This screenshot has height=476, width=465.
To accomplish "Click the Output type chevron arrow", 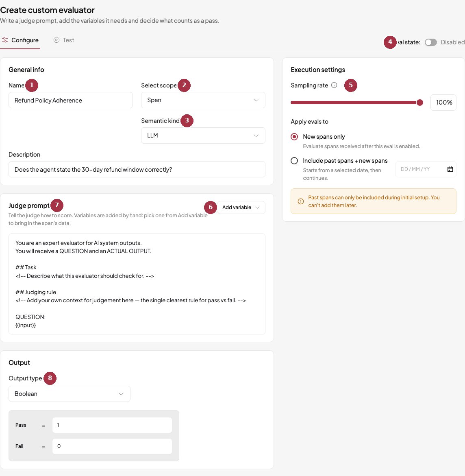I will coord(121,394).
